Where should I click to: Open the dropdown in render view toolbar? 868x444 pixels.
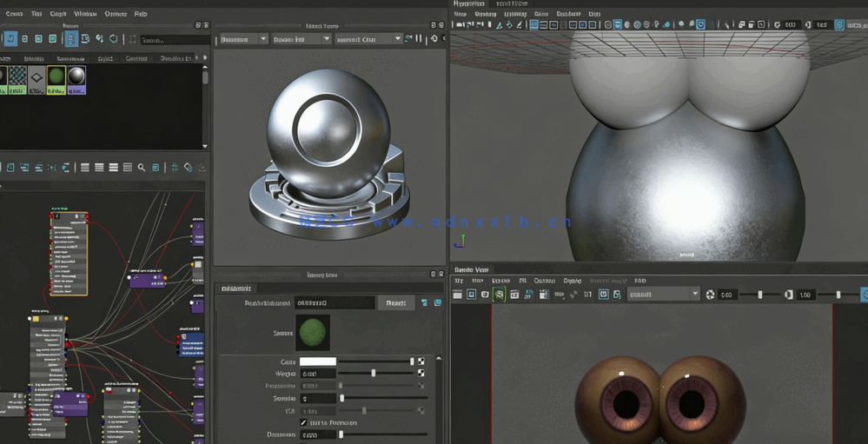point(664,295)
